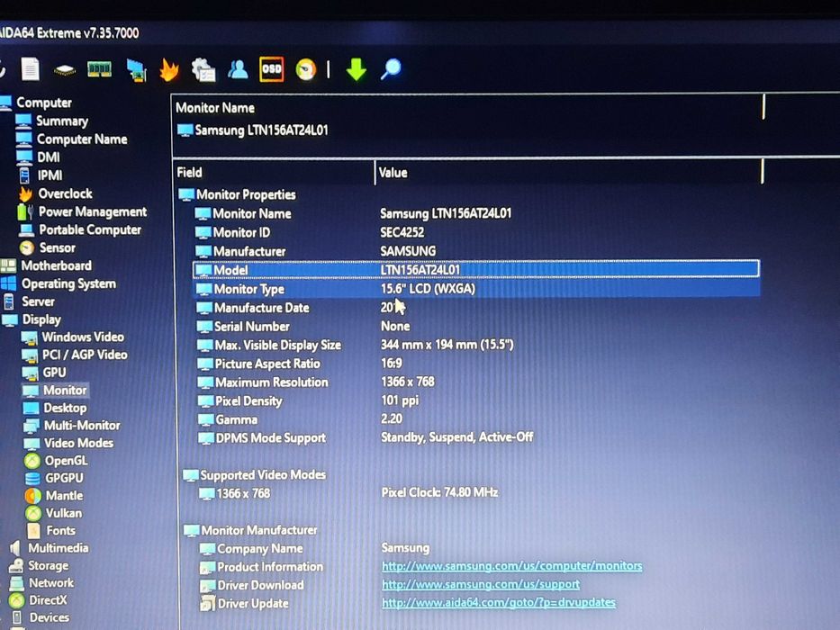Click the motherboard chip toolbar icon
This screenshot has width=840, height=630.
(x=64, y=70)
